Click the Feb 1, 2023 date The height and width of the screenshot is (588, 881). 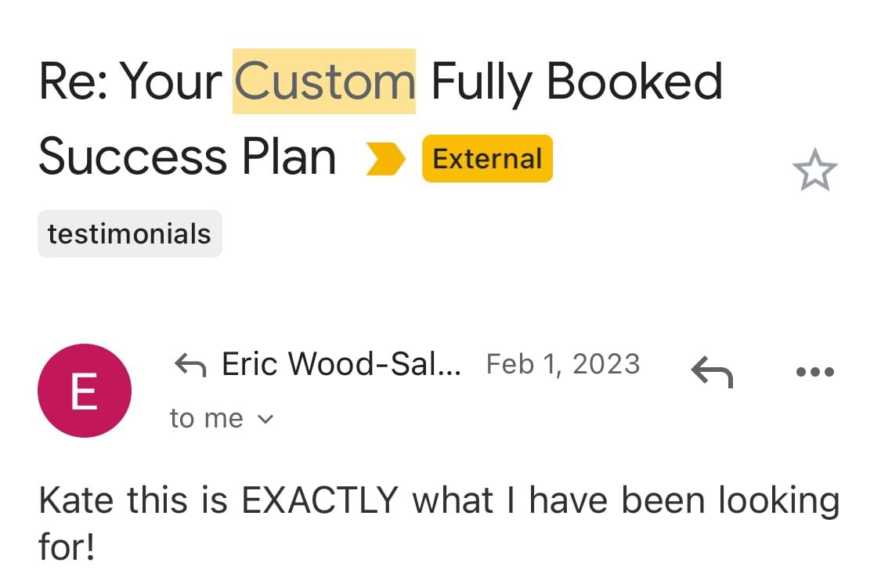[x=563, y=364]
